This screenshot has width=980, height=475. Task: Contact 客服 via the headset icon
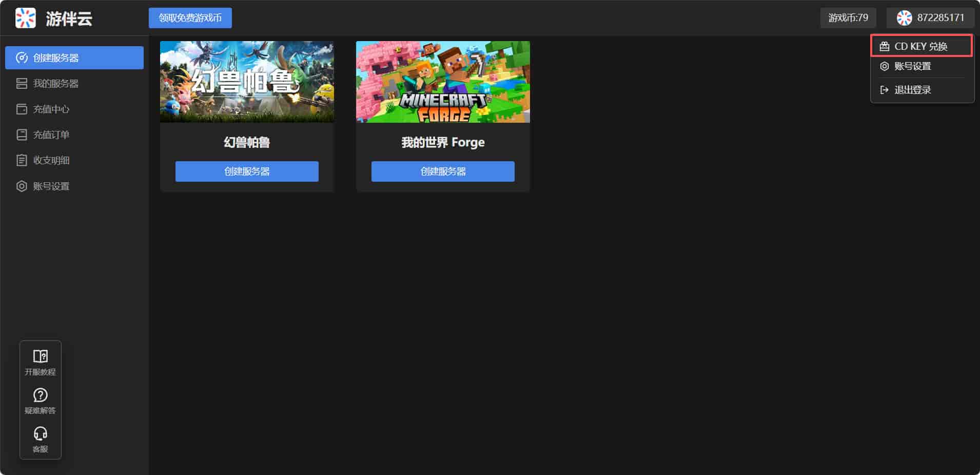coord(40,434)
